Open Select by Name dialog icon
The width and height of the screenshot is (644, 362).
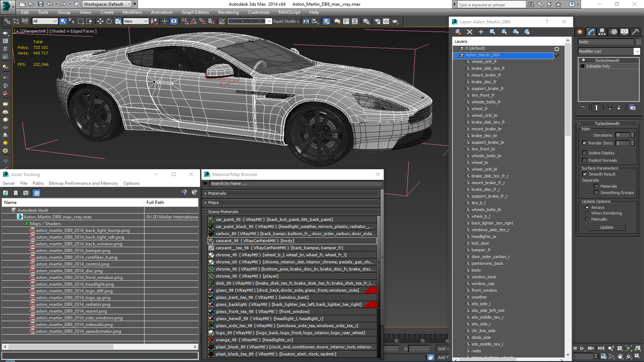click(71, 21)
